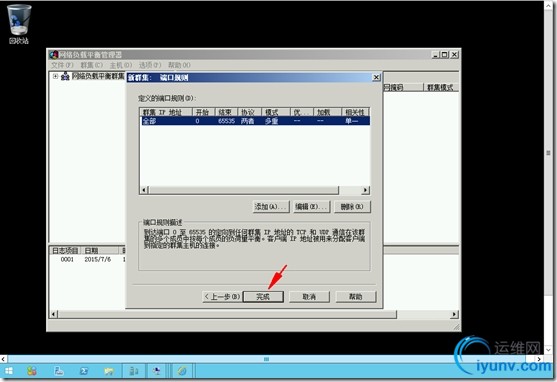Expand the 网络负载平衡群集 tree node
The image size is (557, 382).
(x=55, y=76)
